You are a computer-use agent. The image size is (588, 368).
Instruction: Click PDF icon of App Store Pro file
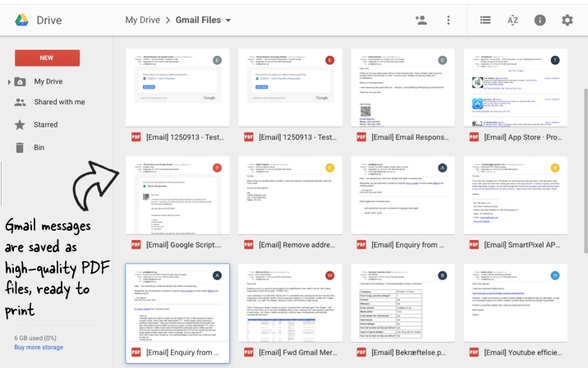pyautogui.click(x=474, y=137)
